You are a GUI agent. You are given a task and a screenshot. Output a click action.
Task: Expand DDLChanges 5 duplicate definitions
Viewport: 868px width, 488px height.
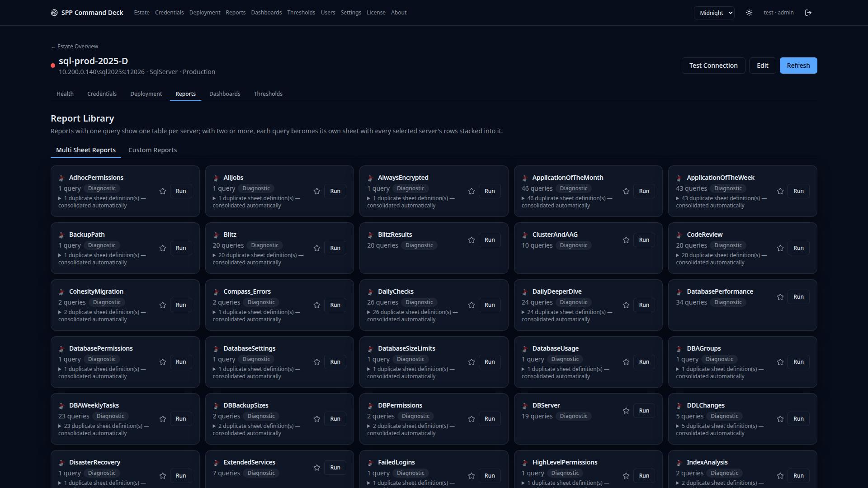pyautogui.click(x=720, y=430)
